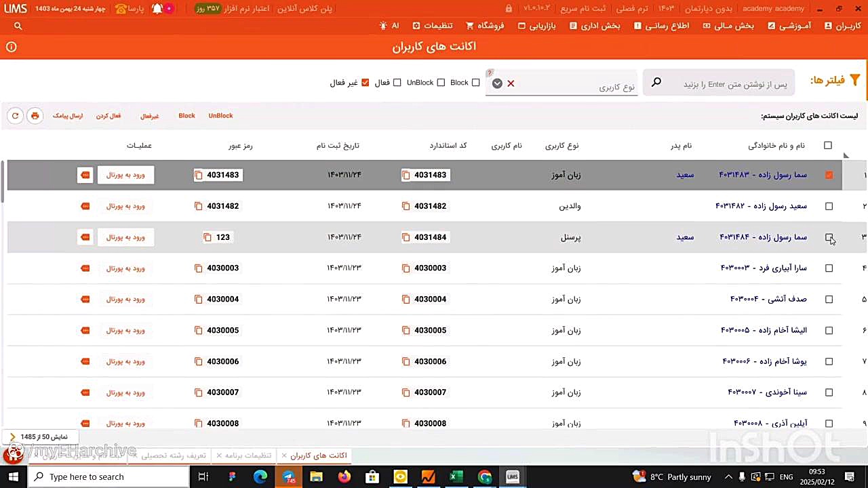Click the info icon beside اکانت های کاربران title
This screenshot has width=868, height=488.
pos(12,47)
